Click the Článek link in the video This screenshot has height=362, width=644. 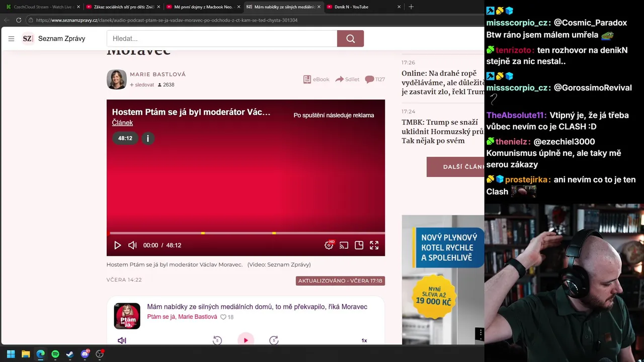coord(122,123)
